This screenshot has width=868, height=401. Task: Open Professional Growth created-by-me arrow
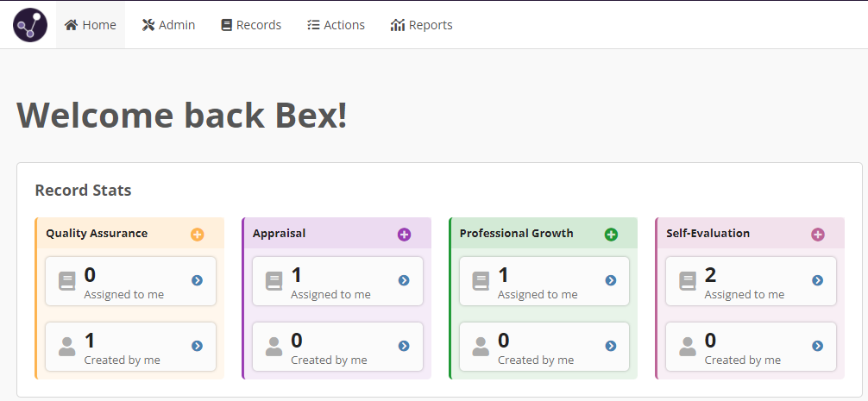[x=611, y=346]
